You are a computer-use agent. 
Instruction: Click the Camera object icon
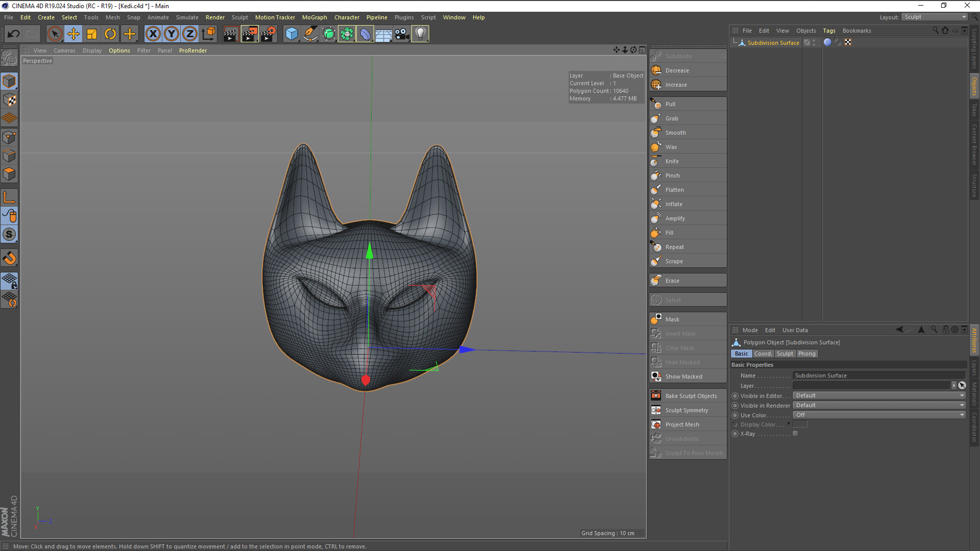click(x=402, y=34)
